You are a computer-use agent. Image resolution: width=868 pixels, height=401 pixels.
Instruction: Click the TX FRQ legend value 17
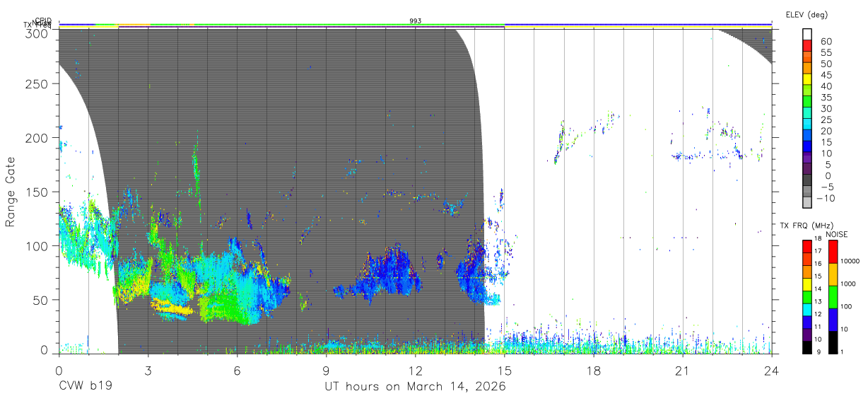coord(819,251)
